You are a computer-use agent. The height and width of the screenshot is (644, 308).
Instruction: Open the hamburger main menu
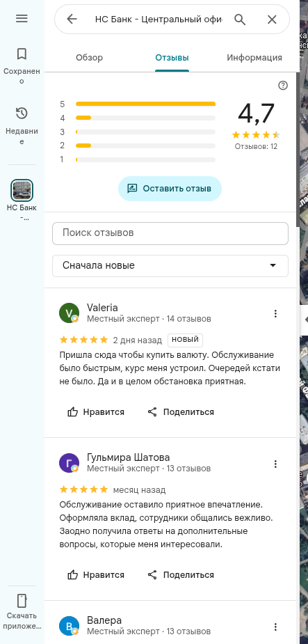pos(22,19)
